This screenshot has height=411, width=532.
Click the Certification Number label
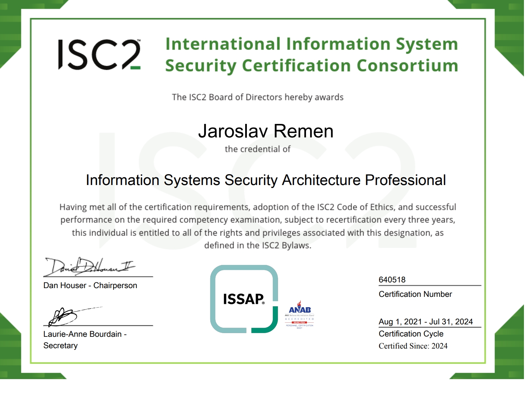[x=415, y=294]
